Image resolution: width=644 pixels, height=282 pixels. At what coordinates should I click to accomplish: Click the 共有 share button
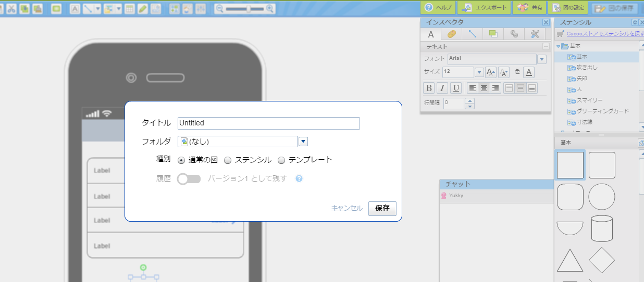(529, 8)
